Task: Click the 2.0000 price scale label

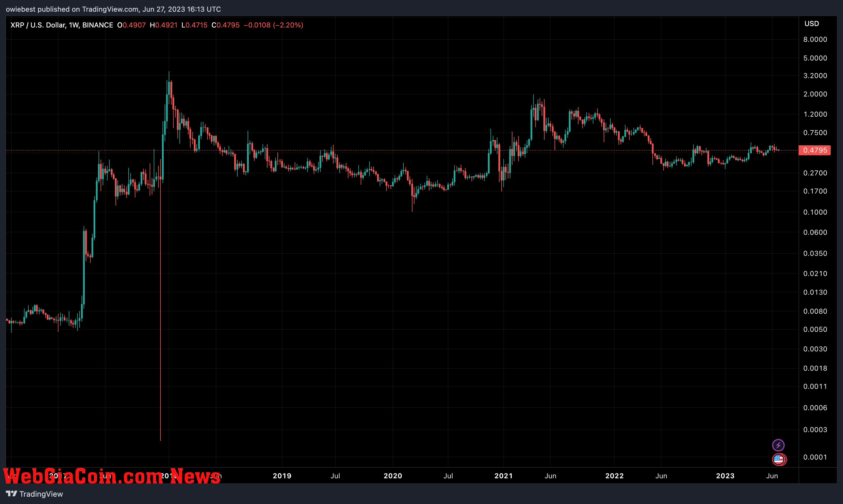Action: point(815,94)
